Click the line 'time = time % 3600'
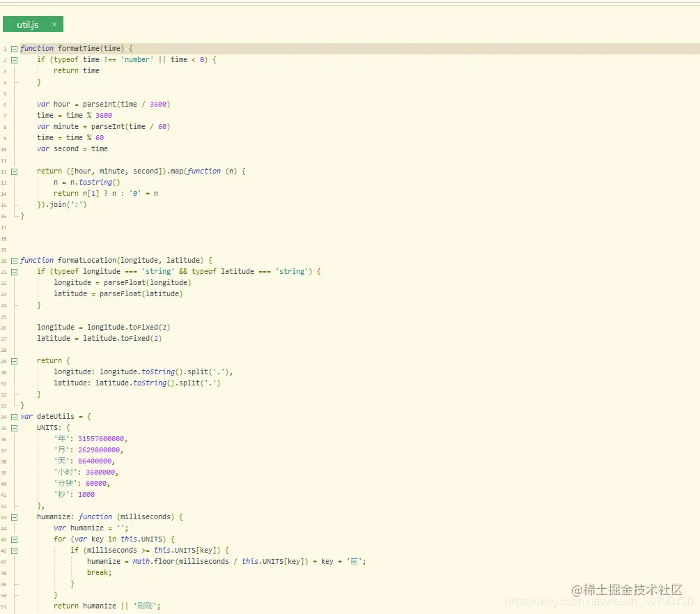 [x=75, y=115]
